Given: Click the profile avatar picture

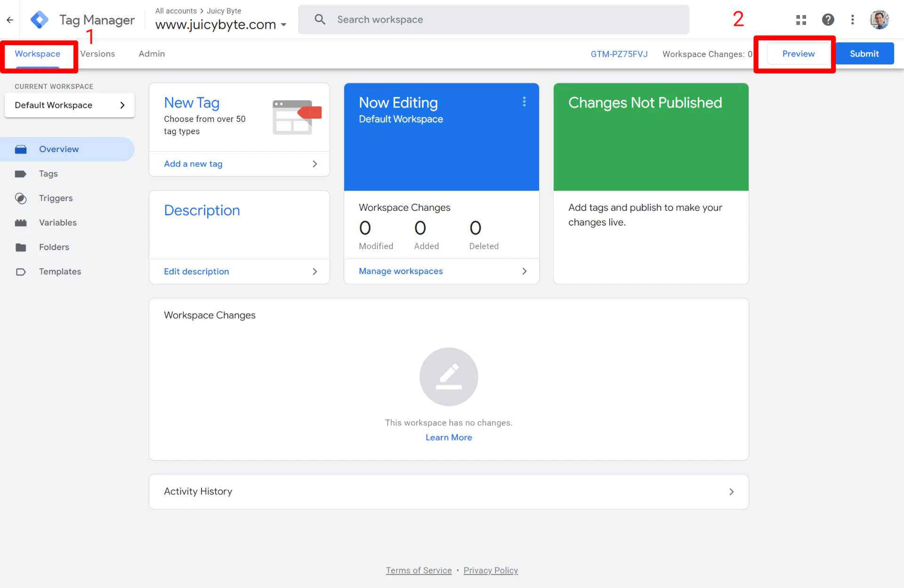Looking at the screenshot, I should (x=879, y=19).
